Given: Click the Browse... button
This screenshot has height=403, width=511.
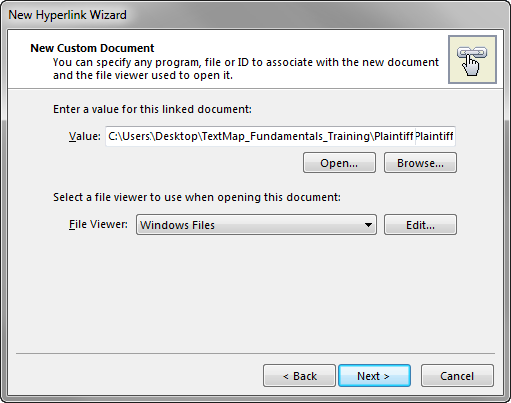Looking at the screenshot, I should click(420, 163).
